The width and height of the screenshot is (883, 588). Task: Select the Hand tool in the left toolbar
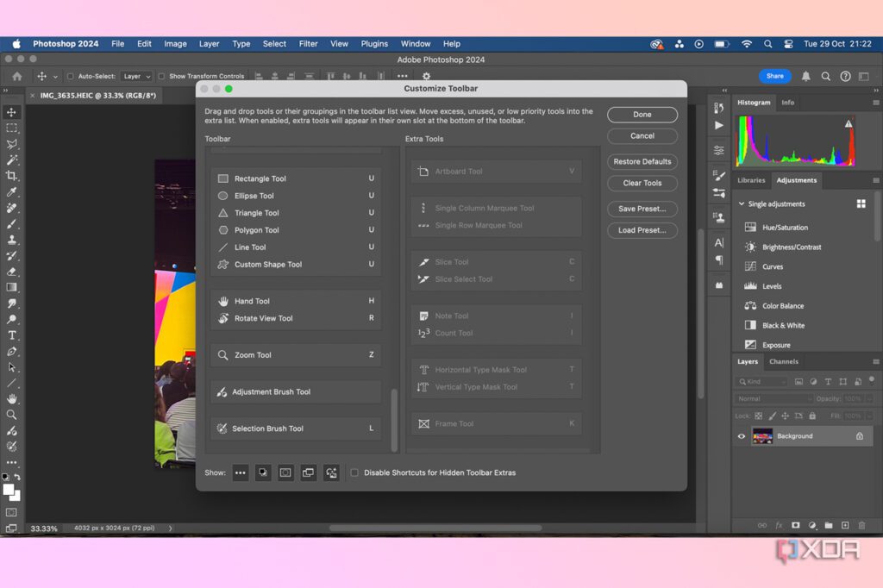click(11, 399)
